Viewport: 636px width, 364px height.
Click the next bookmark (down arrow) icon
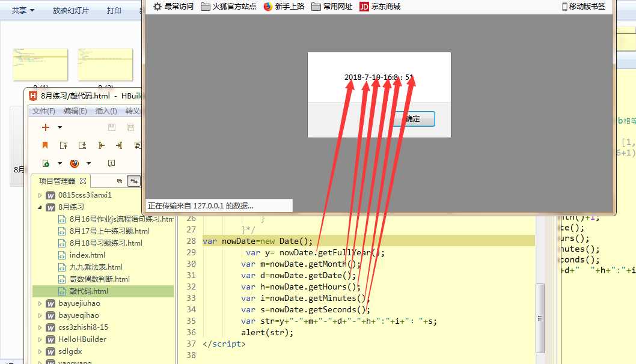82,145
